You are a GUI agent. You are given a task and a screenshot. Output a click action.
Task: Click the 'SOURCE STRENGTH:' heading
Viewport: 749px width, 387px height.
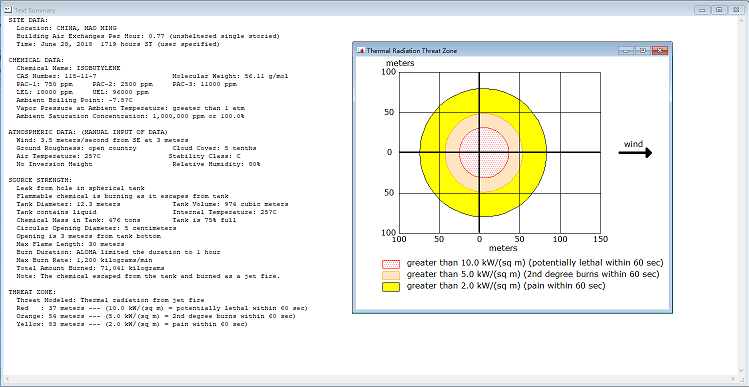click(41, 180)
